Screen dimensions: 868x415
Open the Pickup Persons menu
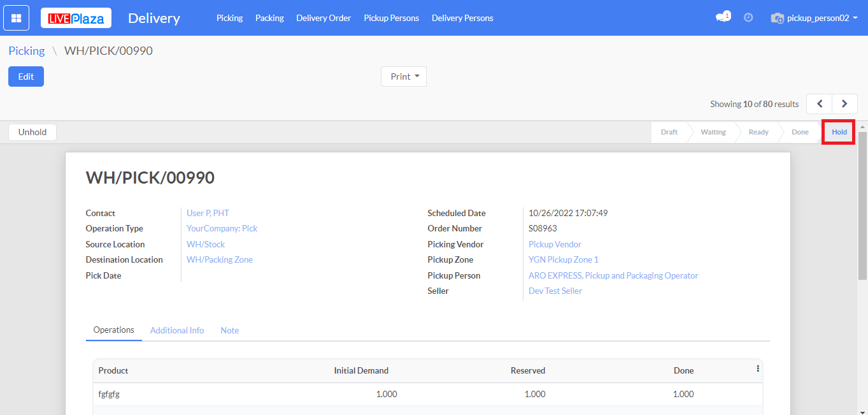tap(392, 18)
